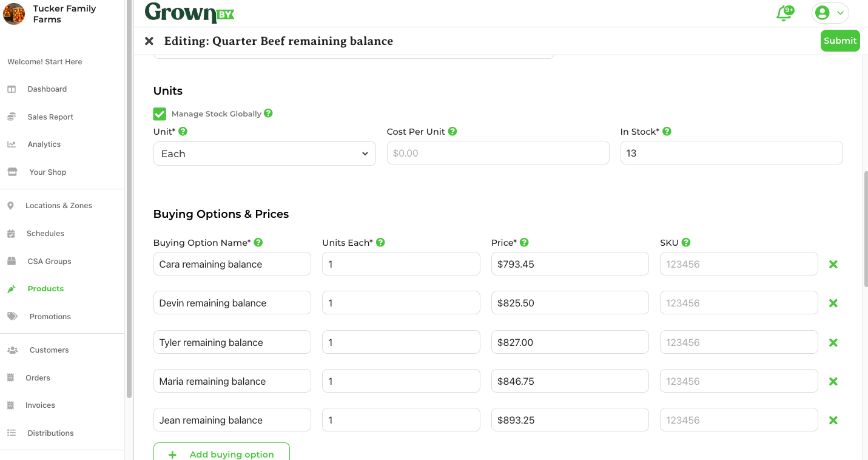The image size is (868, 460).
Task: Click the sidebar vertical scrollbar
Action: tap(129, 199)
